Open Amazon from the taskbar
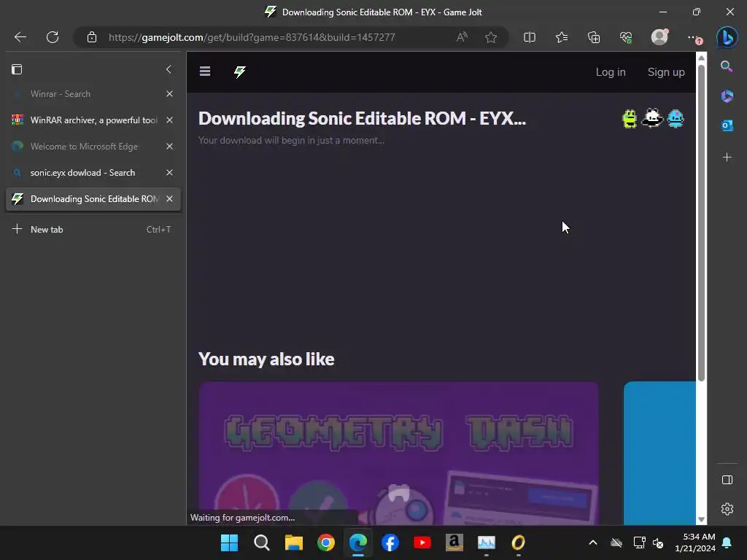This screenshot has height=560, width=747. (x=454, y=542)
